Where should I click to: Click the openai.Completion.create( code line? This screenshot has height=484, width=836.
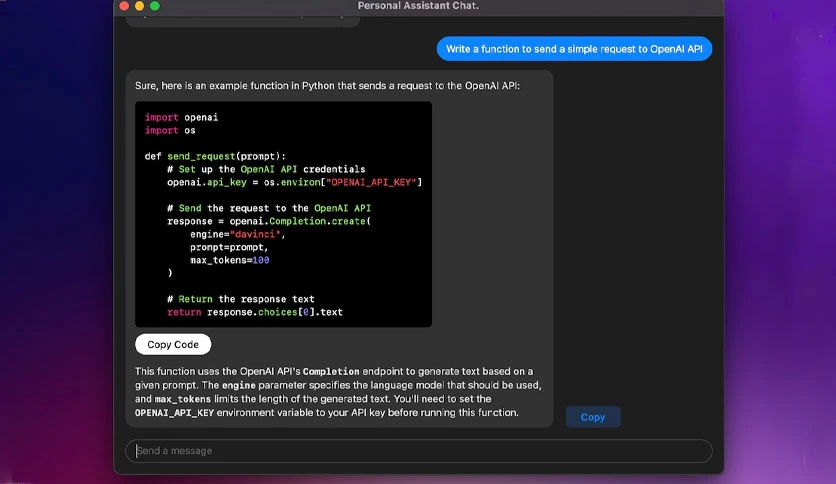coord(269,221)
